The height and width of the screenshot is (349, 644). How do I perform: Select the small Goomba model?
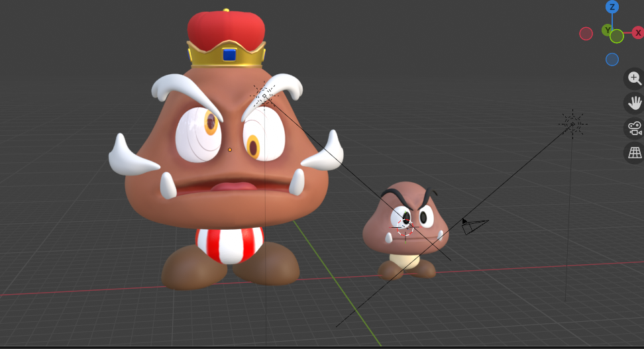(405, 230)
